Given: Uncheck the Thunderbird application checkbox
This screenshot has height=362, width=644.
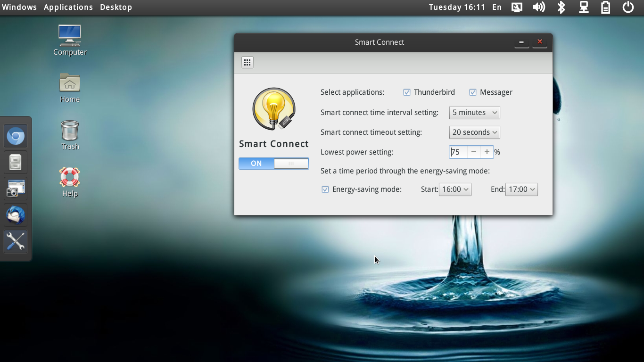Looking at the screenshot, I should point(406,92).
